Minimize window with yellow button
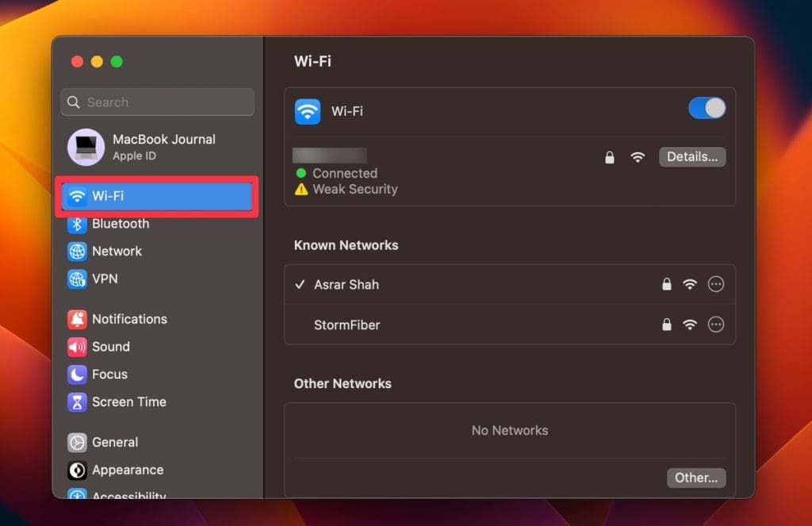This screenshot has height=526, width=812. (97, 62)
